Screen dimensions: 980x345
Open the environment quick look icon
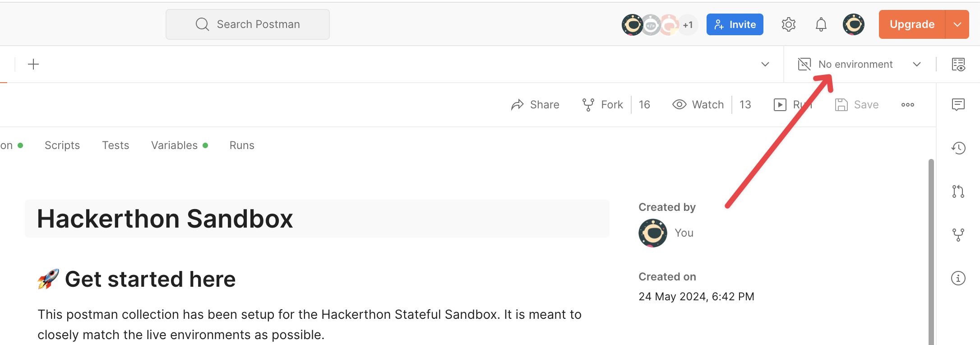click(958, 65)
